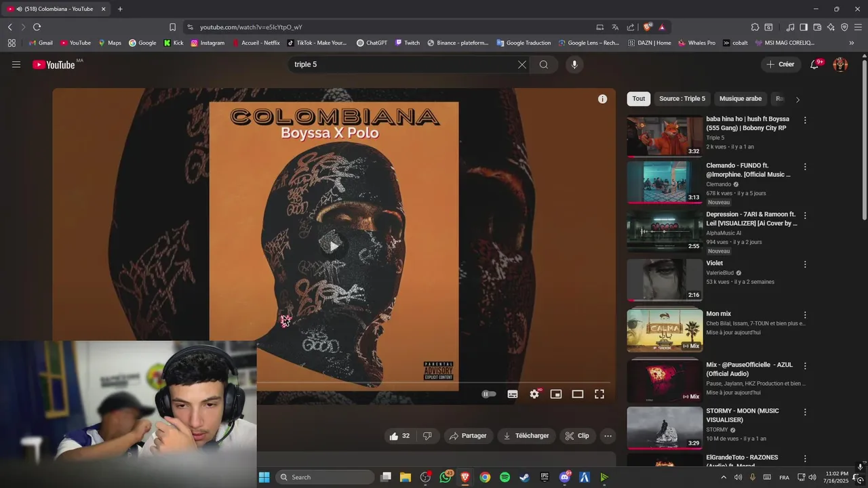The height and width of the screenshot is (488, 868).
Task: Reload the page with refresh button
Action: click(x=37, y=27)
